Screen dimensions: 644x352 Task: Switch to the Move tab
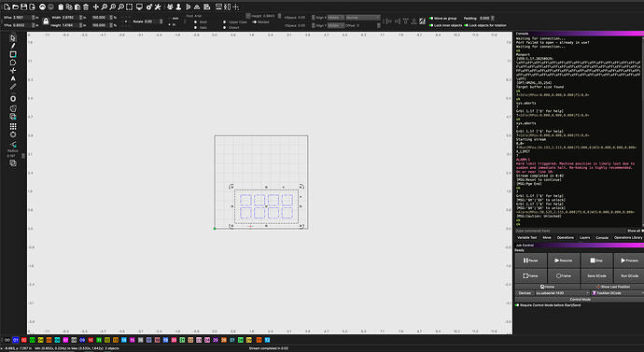(x=547, y=237)
